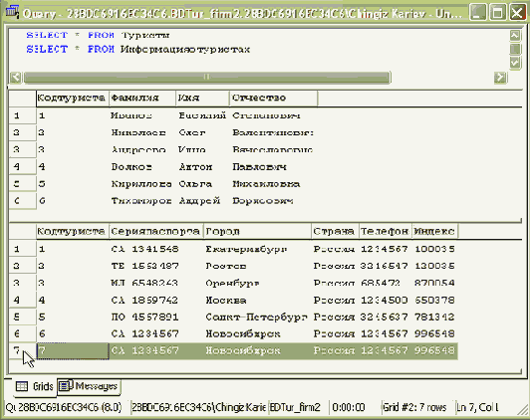Click index cell '781342'
Screen dimensions: 530x420
pos(434,317)
